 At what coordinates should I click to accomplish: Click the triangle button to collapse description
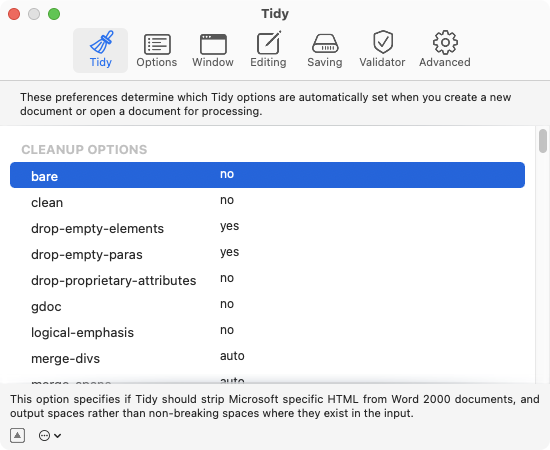[x=17, y=436]
